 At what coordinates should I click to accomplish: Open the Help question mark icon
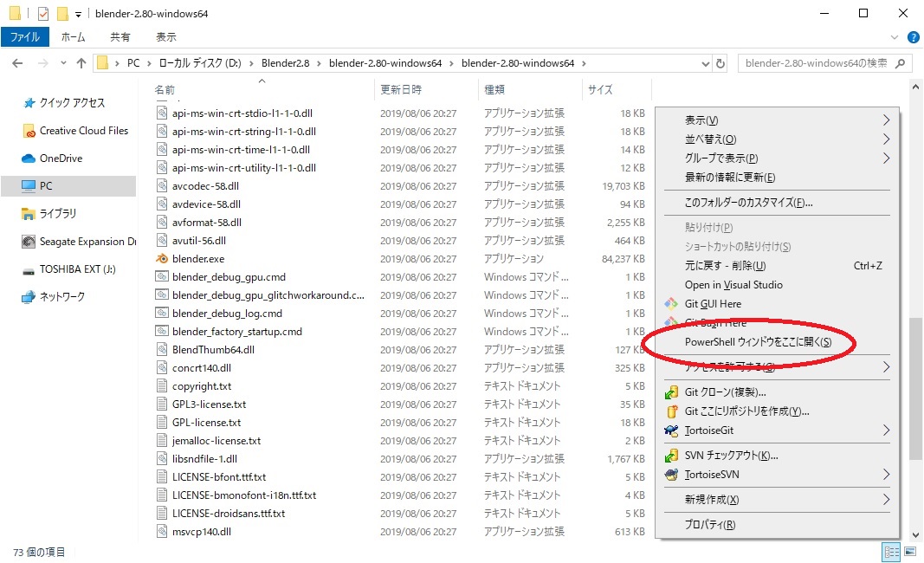pyautogui.click(x=913, y=38)
